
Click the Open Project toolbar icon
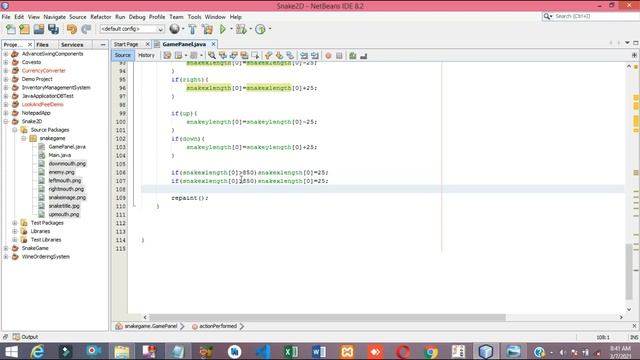39,29
